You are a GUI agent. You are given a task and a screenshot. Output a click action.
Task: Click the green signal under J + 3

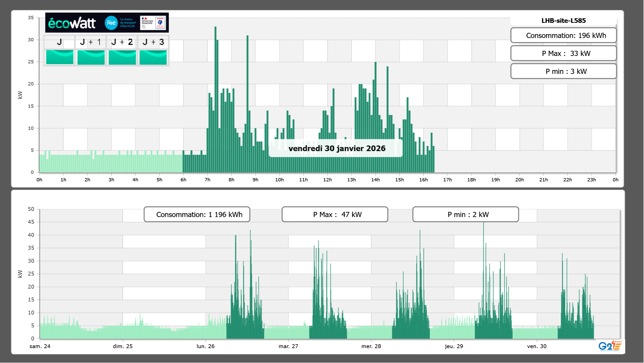pos(153,57)
